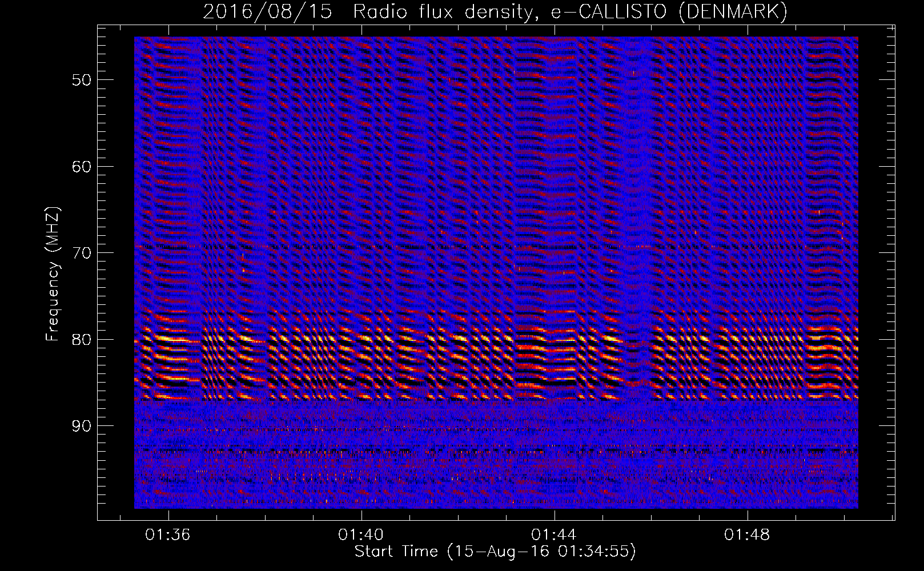Click the 01:40 time tick label
The height and width of the screenshot is (571, 924).
(x=361, y=535)
